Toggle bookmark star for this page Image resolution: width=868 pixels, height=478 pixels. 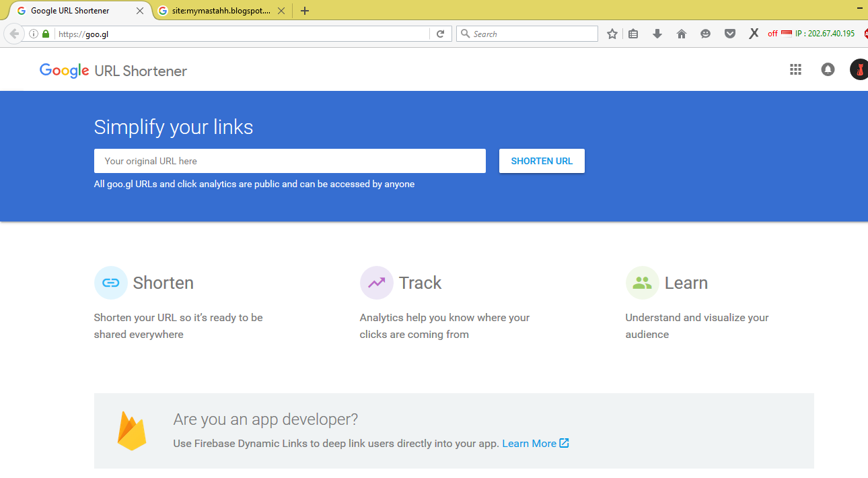click(612, 33)
